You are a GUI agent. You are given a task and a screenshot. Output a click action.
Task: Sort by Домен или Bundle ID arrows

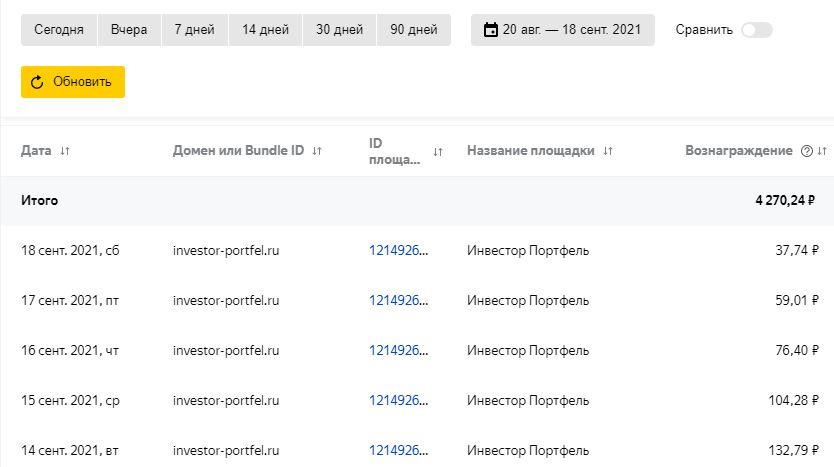tap(317, 151)
